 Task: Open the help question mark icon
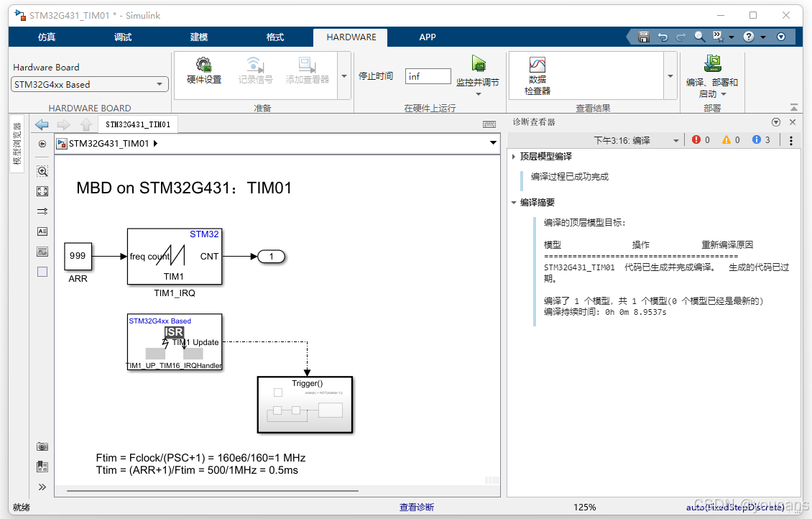pos(748,37)
